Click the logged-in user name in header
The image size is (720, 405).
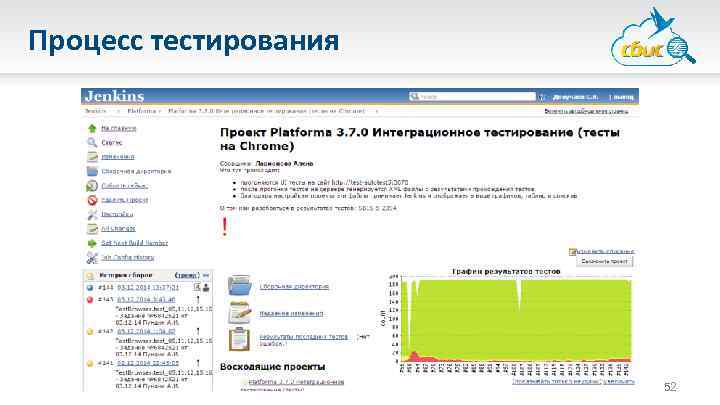pyautogui.click(x=575, y=97)
